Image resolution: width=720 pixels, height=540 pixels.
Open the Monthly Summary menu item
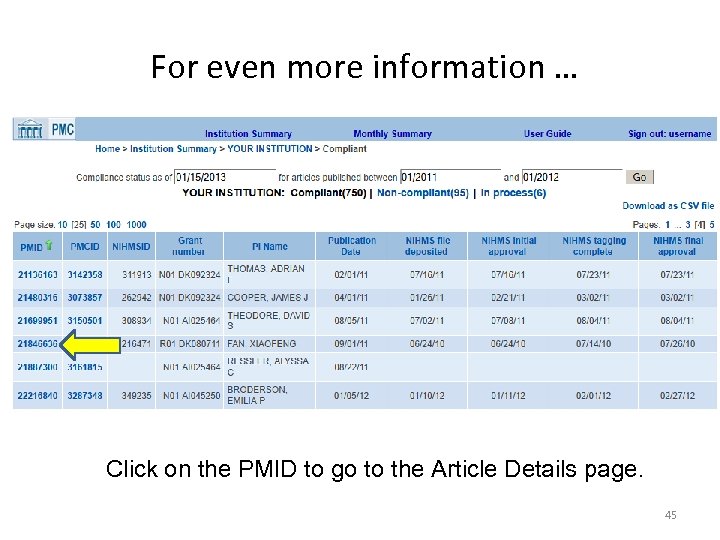pos(393,134)
